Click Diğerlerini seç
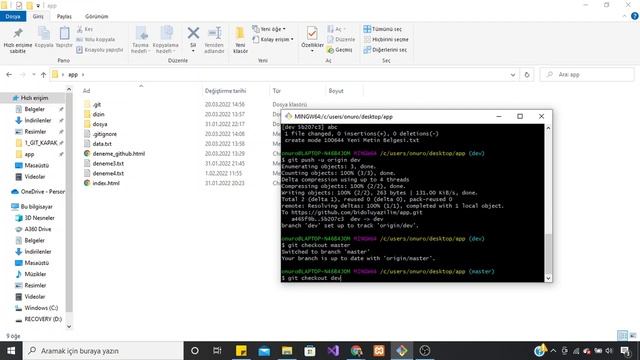Screen dimensions: 640x360 click(x=385, y=50)
